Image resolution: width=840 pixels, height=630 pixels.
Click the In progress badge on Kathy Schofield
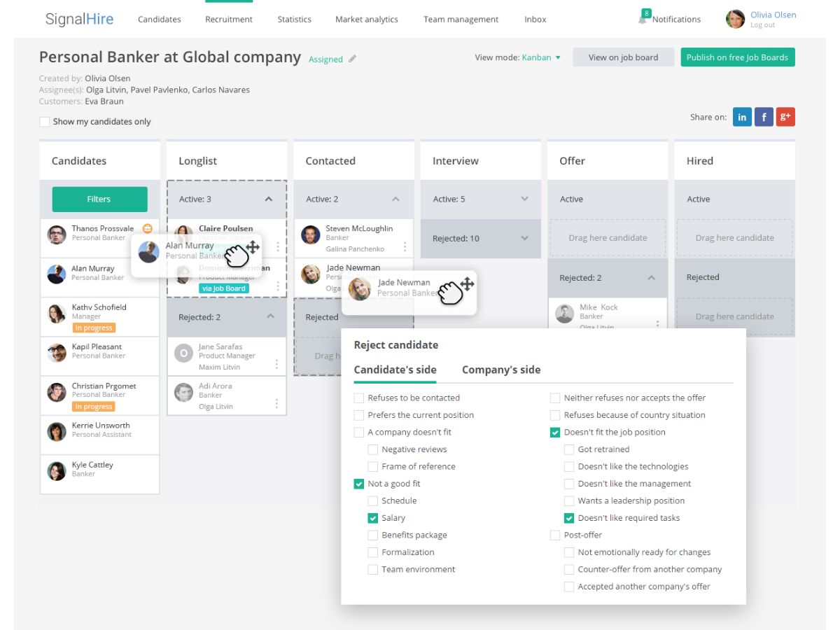[94, 328]
